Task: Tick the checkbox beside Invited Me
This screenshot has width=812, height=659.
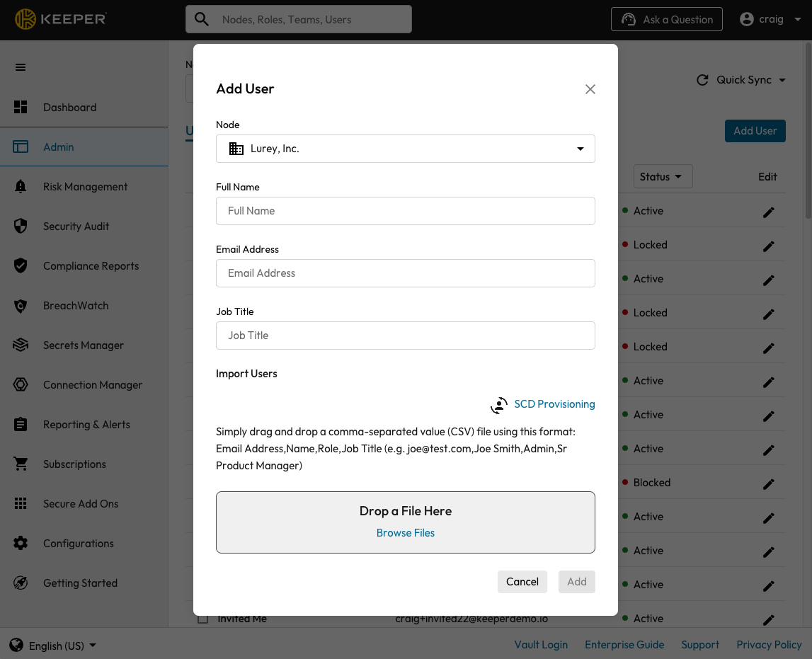Action: click(x=203, y=619)
